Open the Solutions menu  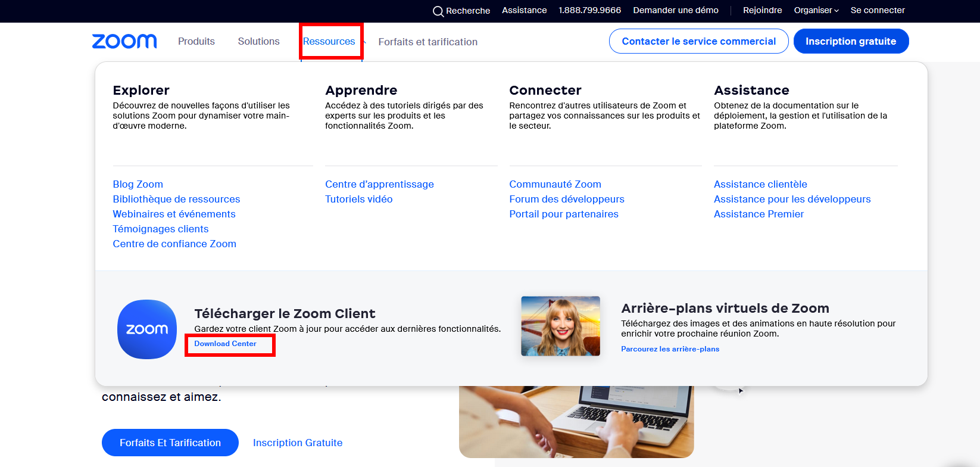[259, 41]
